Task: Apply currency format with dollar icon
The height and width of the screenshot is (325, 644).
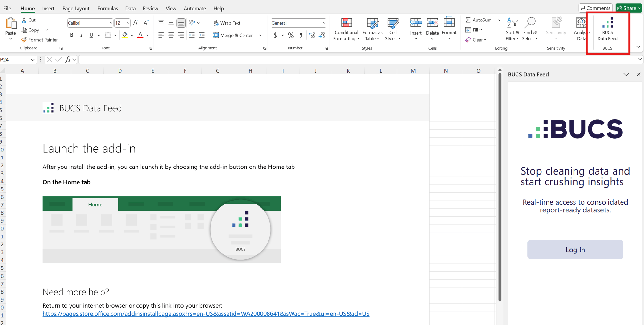Action: point(275,35)
